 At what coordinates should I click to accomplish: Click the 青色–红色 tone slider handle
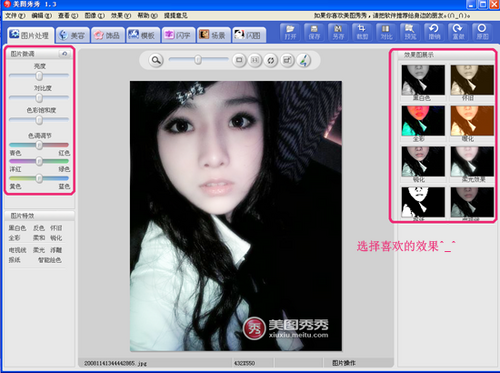pos(39,145)
